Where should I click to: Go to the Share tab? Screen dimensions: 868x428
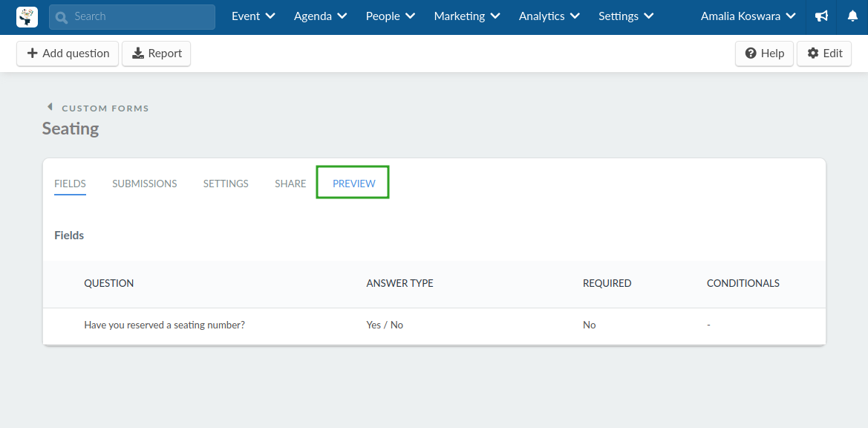click(x=290, y=184)
